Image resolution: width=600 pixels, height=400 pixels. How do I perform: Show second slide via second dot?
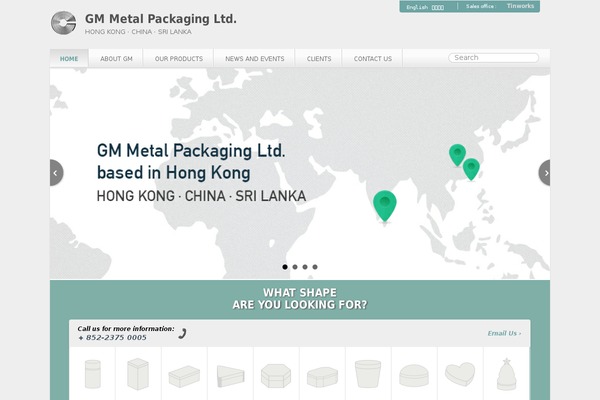(x=295, y=267)
